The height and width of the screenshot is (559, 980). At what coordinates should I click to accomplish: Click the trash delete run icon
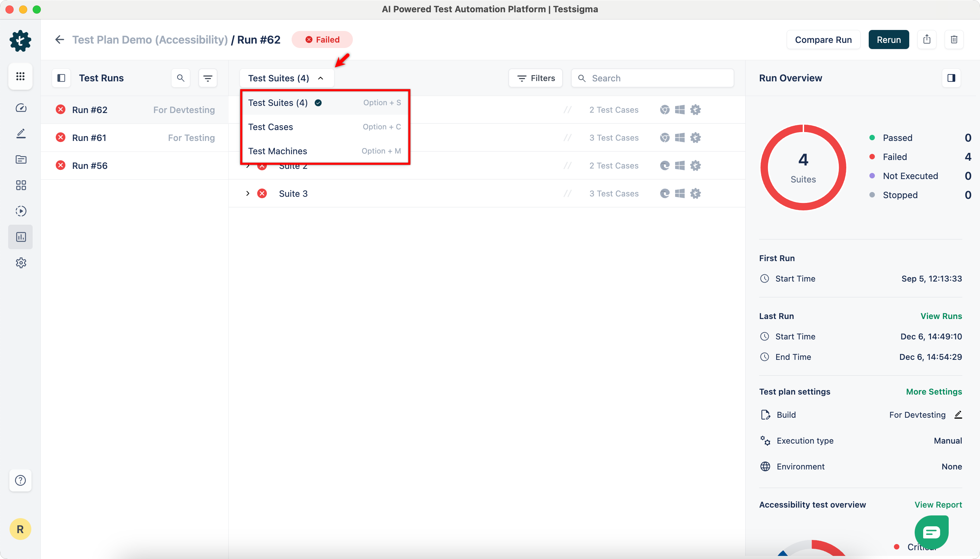(x=954, y=39)
